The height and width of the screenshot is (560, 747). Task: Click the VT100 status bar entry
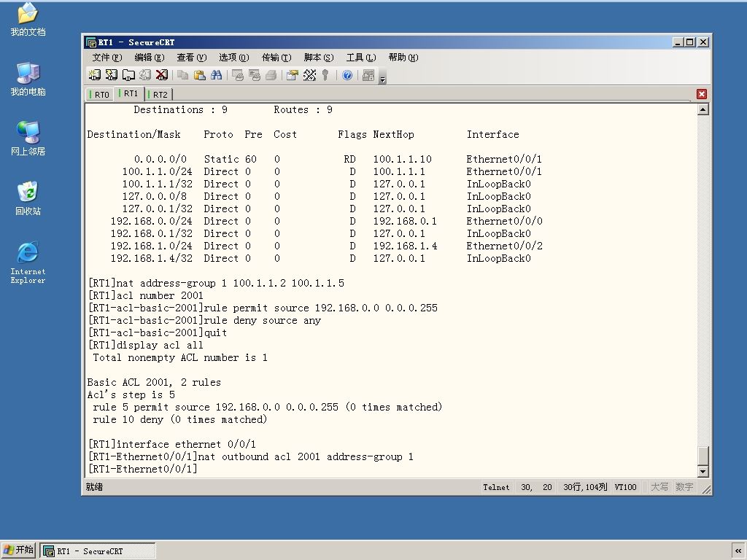[625, 487]
